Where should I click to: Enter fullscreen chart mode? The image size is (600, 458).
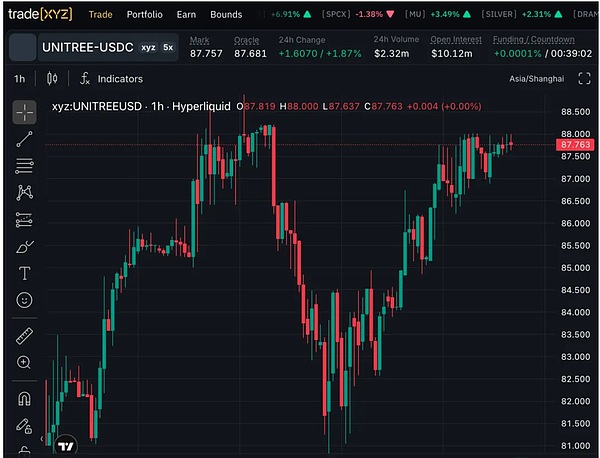pos(584,78)
